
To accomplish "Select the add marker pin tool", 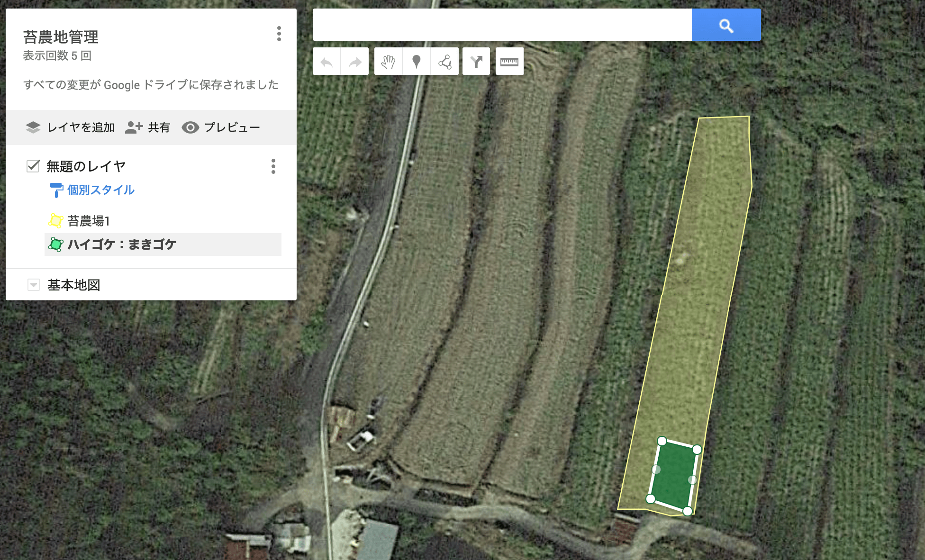I will tap(417, 62).
